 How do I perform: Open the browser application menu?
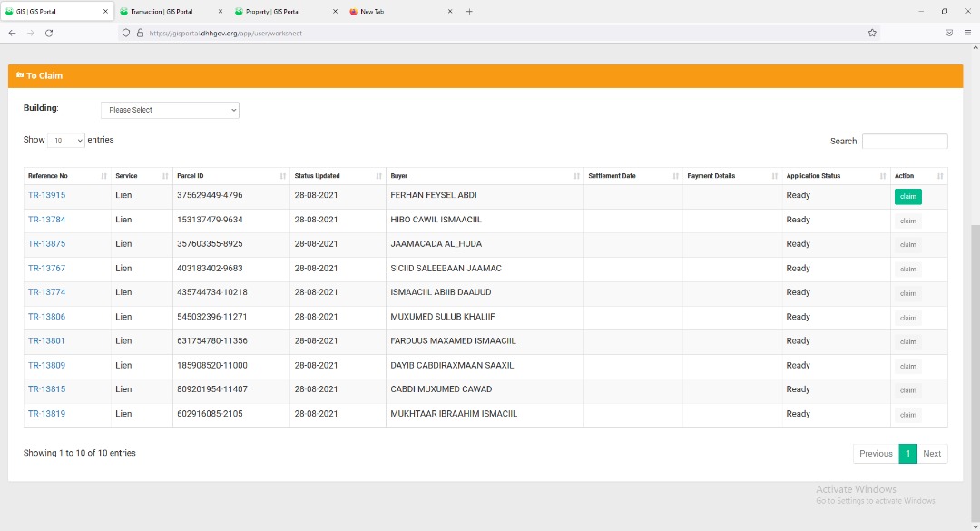point(967,34)
